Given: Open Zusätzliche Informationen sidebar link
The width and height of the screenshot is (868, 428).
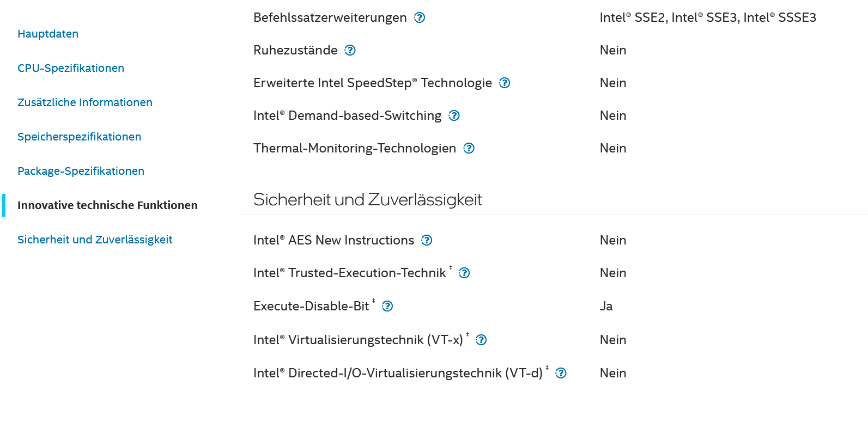Looking at the screenshot, I should click(x=85, y=102).
